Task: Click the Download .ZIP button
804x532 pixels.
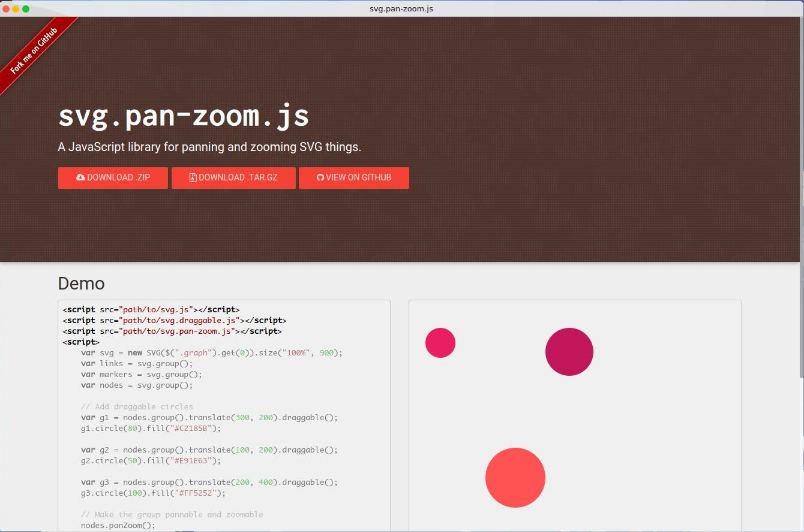Action: click(x=113, y=178)
